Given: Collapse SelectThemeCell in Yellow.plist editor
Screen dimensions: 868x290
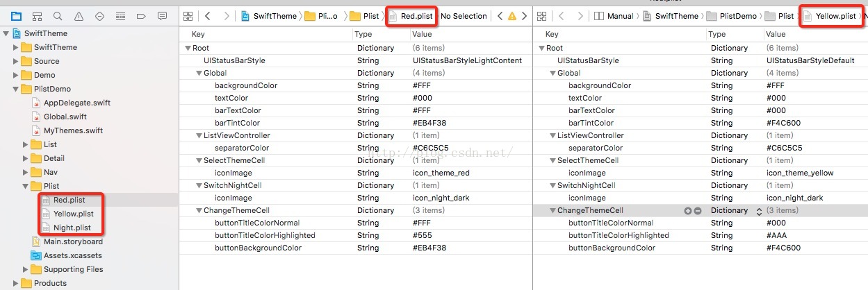Looking at the screenshot, I should [552, 160].
